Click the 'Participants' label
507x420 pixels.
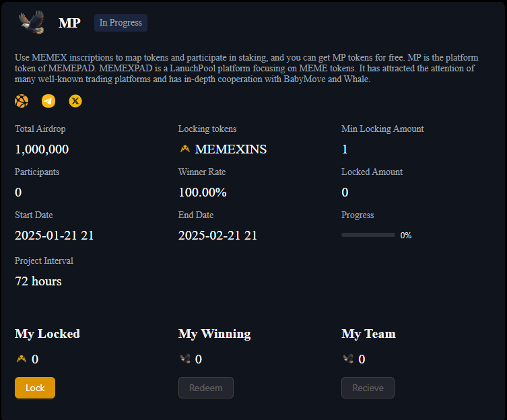click(x=37, y=172)
